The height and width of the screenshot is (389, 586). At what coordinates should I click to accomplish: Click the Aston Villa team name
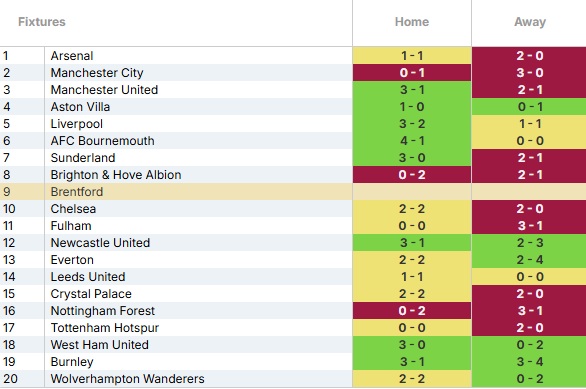coord(80,106)
